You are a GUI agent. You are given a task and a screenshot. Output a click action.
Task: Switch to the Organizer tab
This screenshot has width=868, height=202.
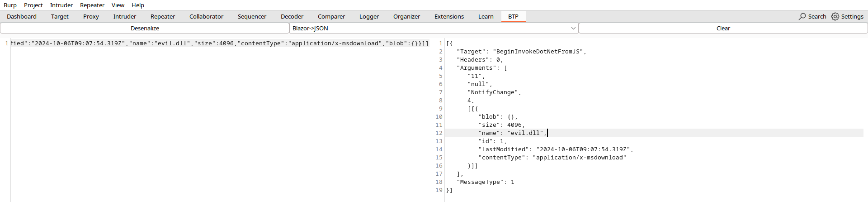(406, 16)
